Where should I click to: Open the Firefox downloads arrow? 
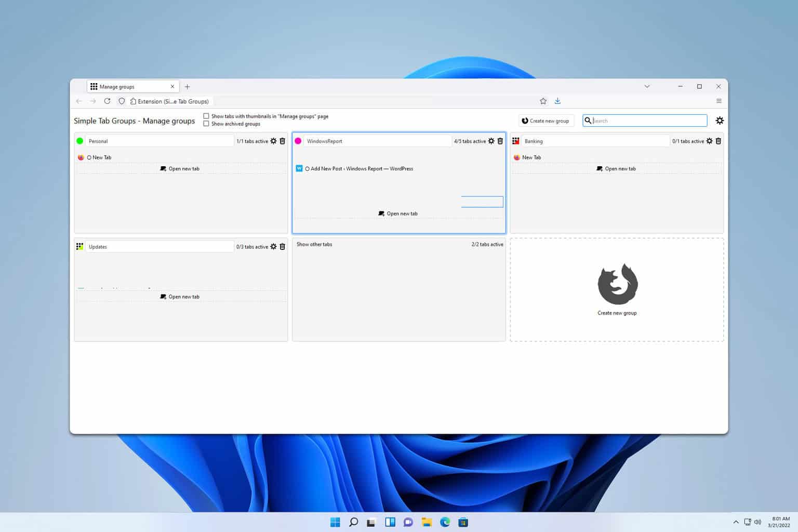(x=557, y=101)
